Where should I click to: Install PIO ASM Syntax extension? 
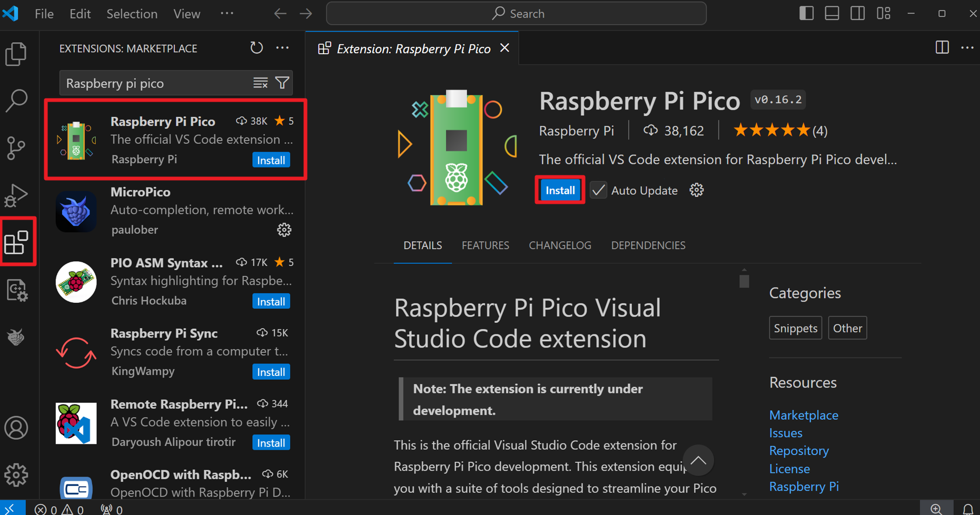pos(271,301)
